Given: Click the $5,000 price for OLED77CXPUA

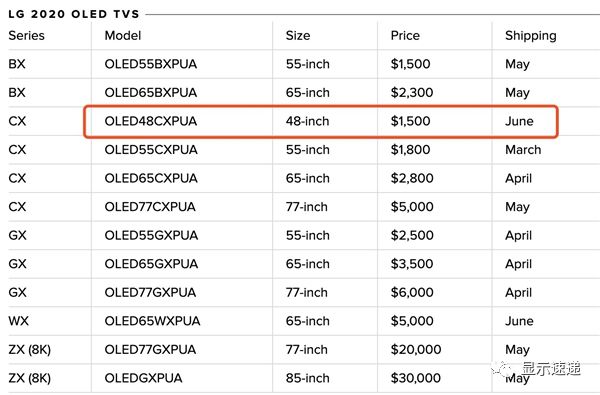Looking at the screenshot, I should 412,207.
